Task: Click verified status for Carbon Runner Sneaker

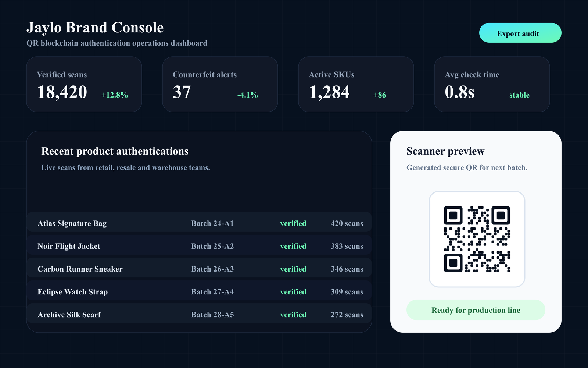Action: click(x=293, y=269)
